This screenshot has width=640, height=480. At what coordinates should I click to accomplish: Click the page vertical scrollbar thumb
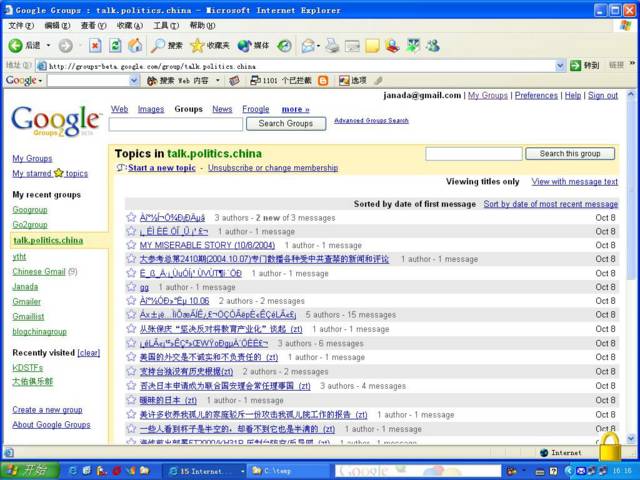(x=631, y=190)
